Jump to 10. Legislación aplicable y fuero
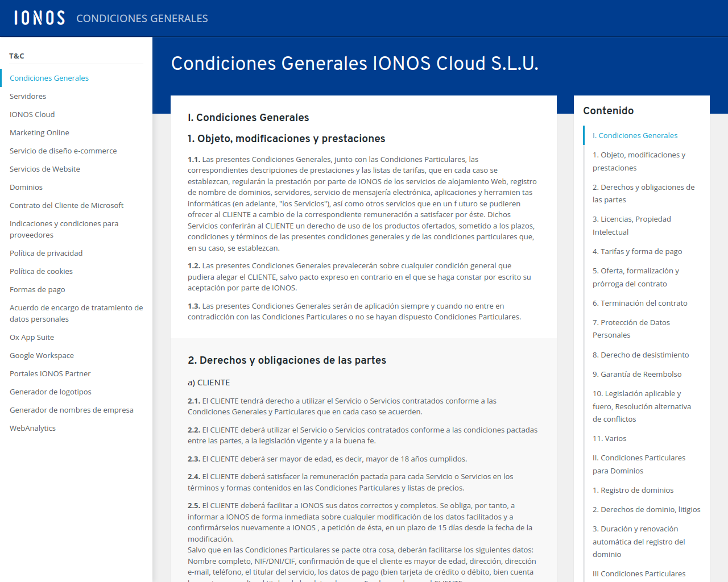Viewport: 728px width, 582px height. coord(642,406)
